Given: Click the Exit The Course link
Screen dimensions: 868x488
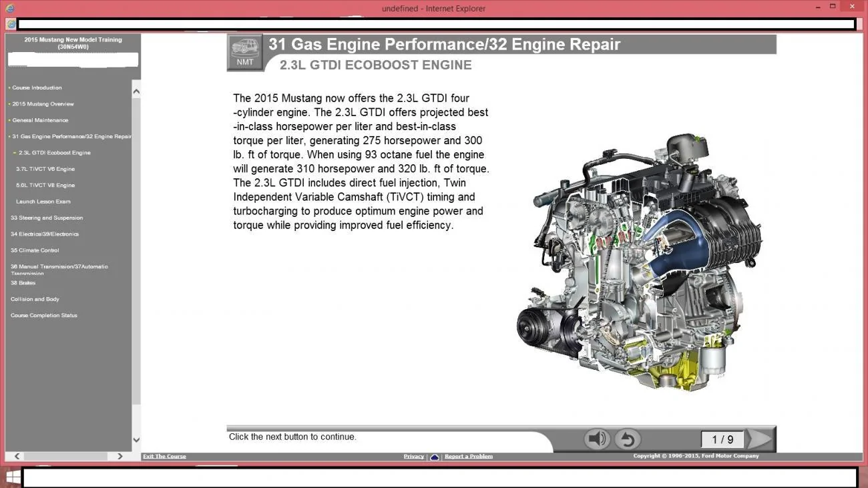Looking at the screenshot, I should tap(164, 457).
